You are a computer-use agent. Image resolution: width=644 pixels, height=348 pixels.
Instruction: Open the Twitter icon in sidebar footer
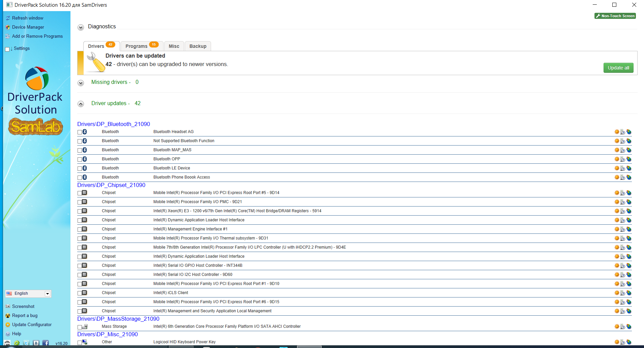click(26, 343)
